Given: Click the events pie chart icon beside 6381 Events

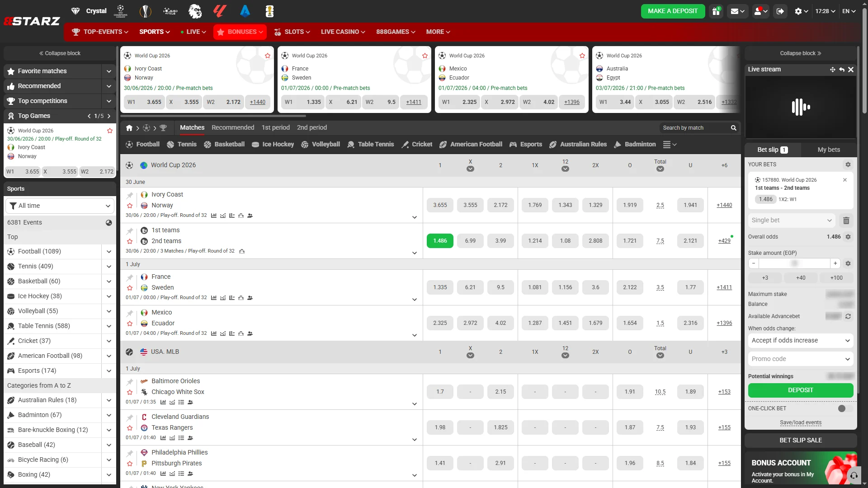Looking at the screenshot, I should click(109, 223).
